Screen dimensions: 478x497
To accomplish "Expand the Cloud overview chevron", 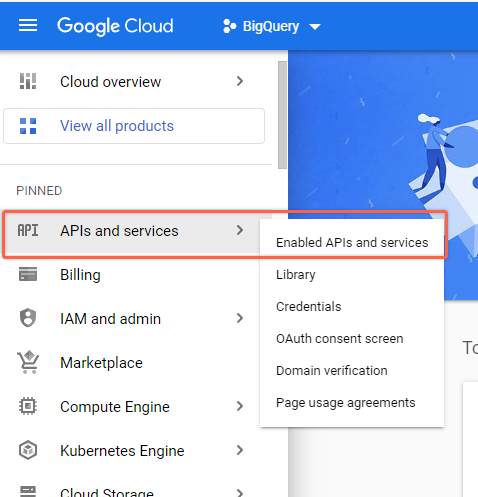I will pos(240,81).
